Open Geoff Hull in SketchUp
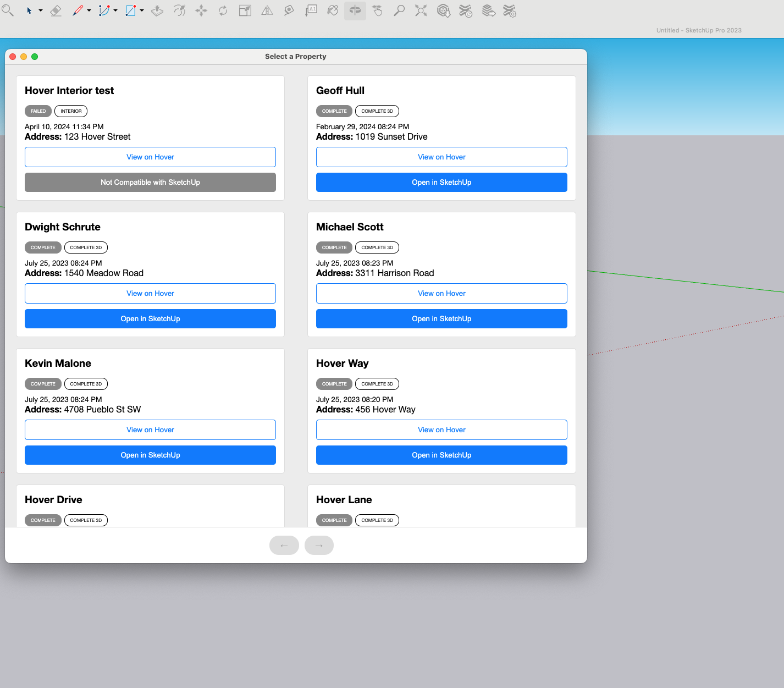This screenshot has width=784, height=688. (441, 183)
